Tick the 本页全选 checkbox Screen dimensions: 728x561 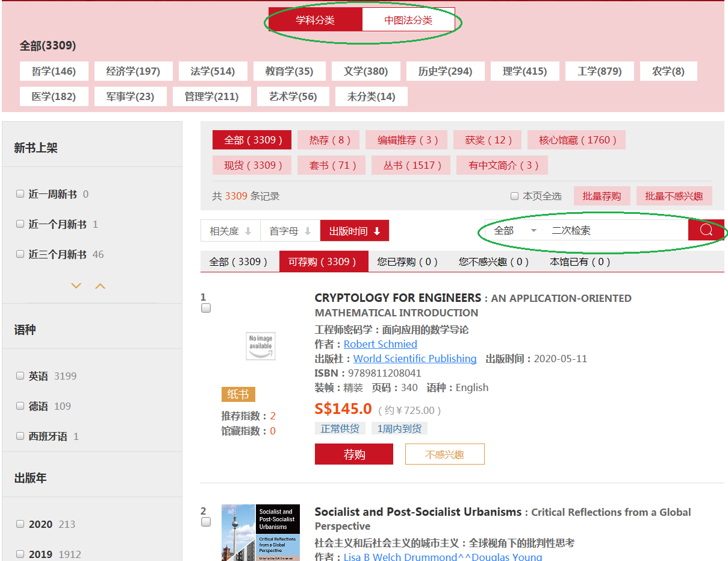514,196
